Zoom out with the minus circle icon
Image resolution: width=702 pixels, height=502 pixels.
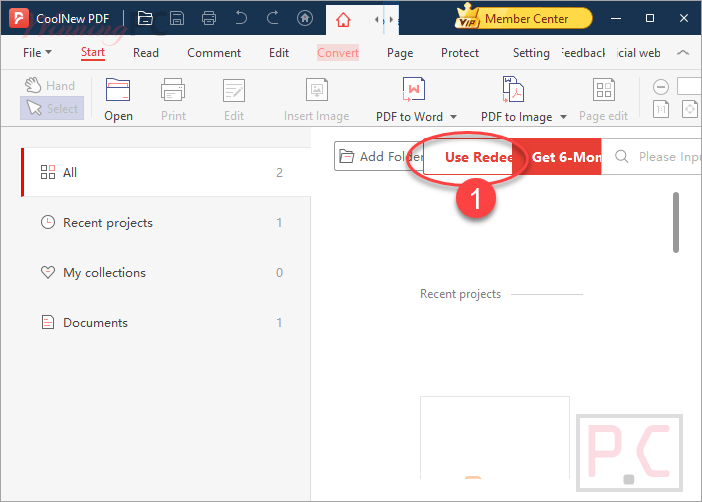661,87
